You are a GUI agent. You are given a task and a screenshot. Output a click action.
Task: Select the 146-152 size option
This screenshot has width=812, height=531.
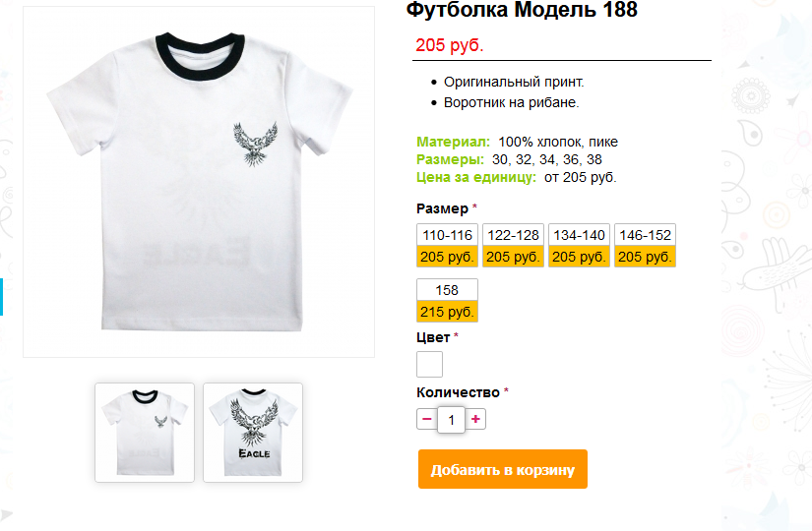coord(645,245)
